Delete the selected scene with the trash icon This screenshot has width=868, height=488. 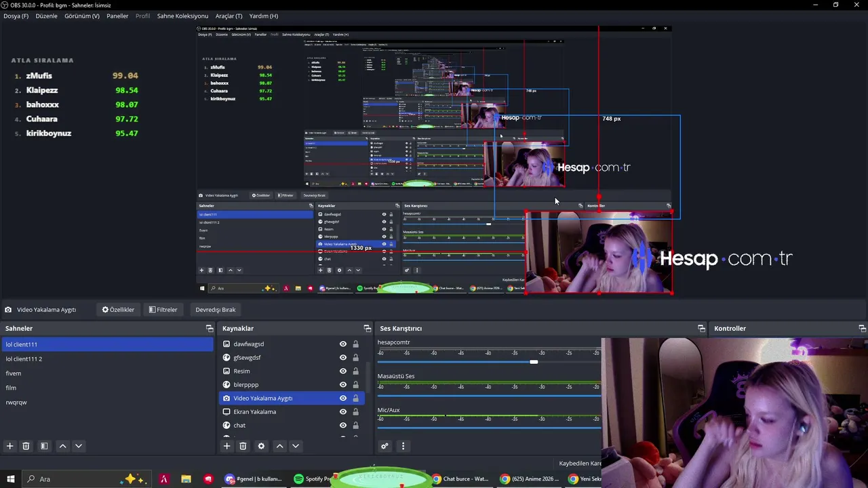click(26, 446)
